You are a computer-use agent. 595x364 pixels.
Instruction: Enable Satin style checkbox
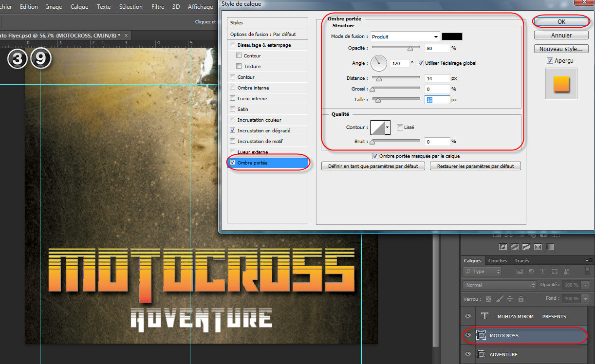tap(233, 109)
